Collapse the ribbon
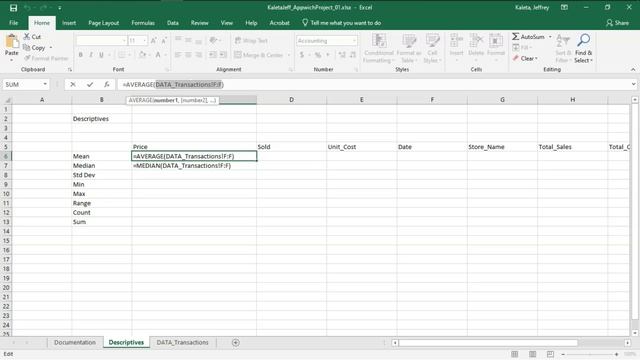This screenshot has width=640, height=360. pyautogui.click(x=633, y=70)
